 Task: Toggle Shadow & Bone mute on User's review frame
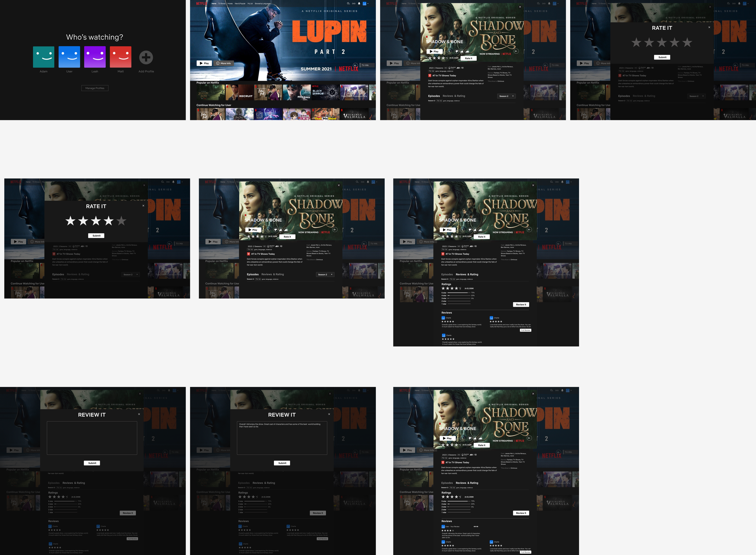point(529,438)
